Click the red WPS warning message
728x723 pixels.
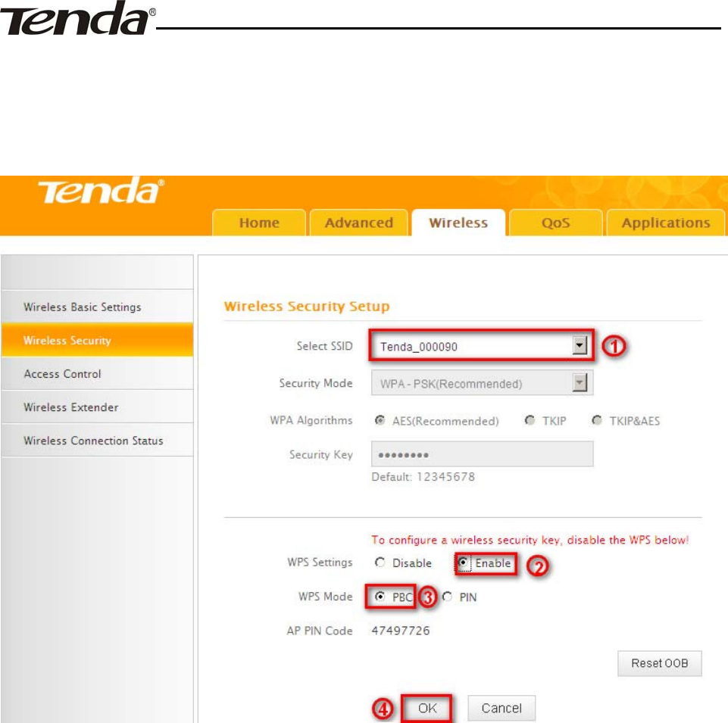[530, 540]
